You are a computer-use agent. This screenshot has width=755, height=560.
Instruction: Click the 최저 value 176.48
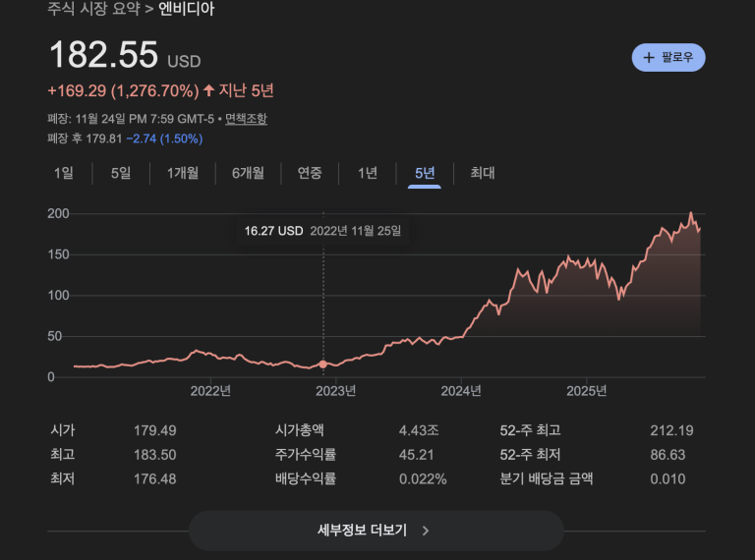click(155, 479)
